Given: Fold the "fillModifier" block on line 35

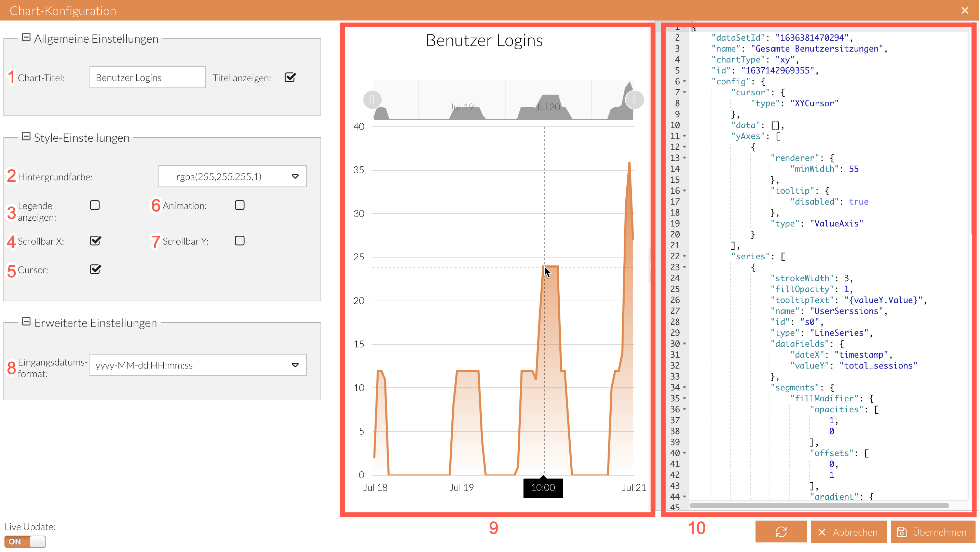Looking at the screenshot, I should click(685, 399).
